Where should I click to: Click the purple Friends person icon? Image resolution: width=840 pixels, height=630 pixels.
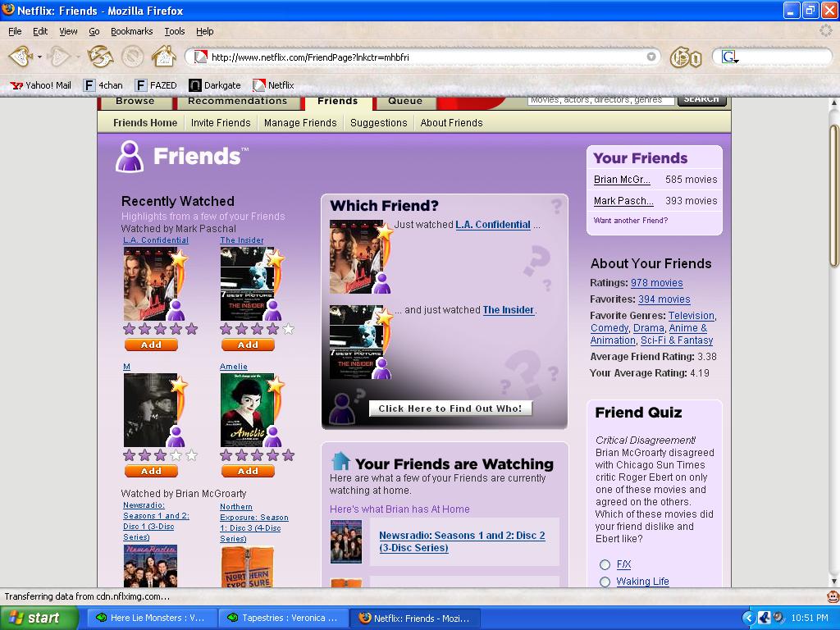[130, 157]
